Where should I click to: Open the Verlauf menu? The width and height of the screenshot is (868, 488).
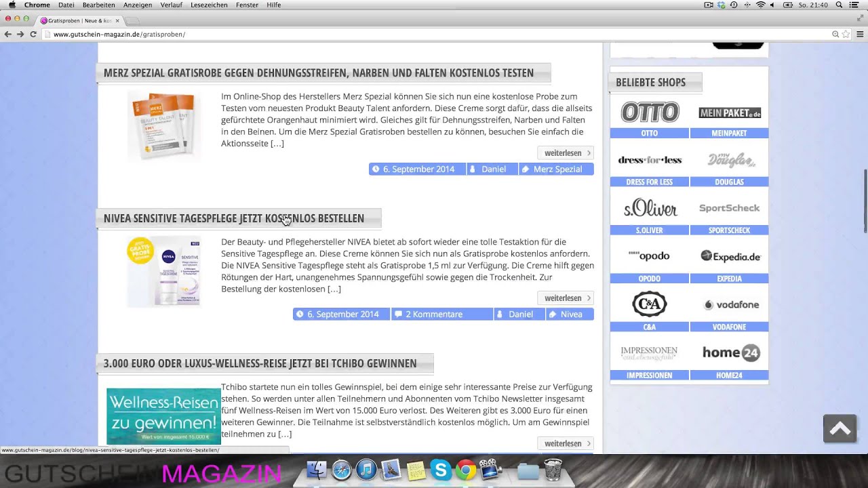[172, 5]
